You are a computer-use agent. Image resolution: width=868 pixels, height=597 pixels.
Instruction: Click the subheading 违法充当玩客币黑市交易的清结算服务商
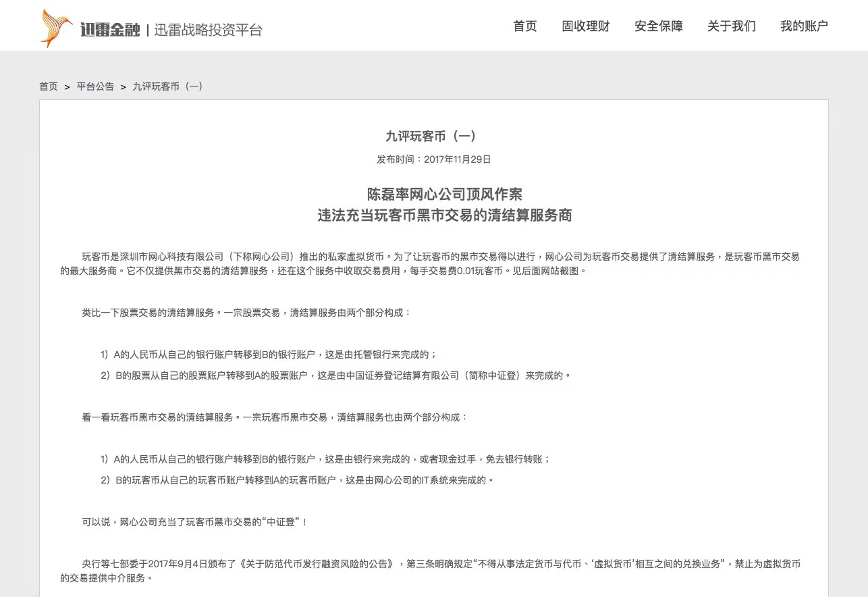pyautogui.click(x=445, y=215)
